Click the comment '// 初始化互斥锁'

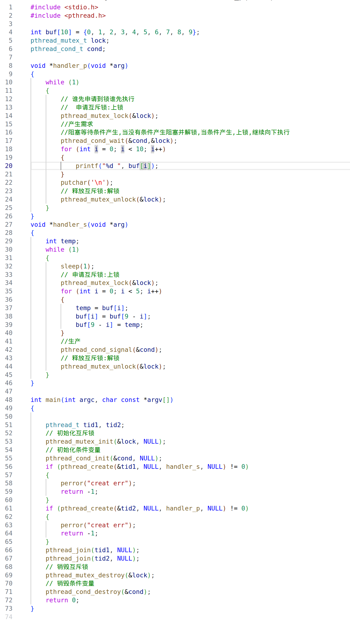pos(70,433)
